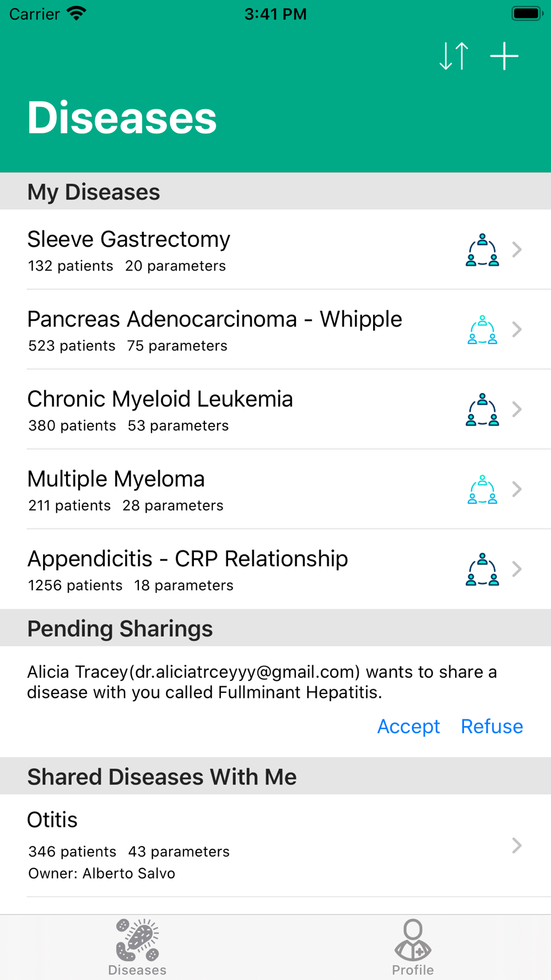This screenshot has height=980, width=551.
Task: Tap sharing icon for Pancreas Adenocarcinoma - Whipple
Action: [x=482, y=330]
